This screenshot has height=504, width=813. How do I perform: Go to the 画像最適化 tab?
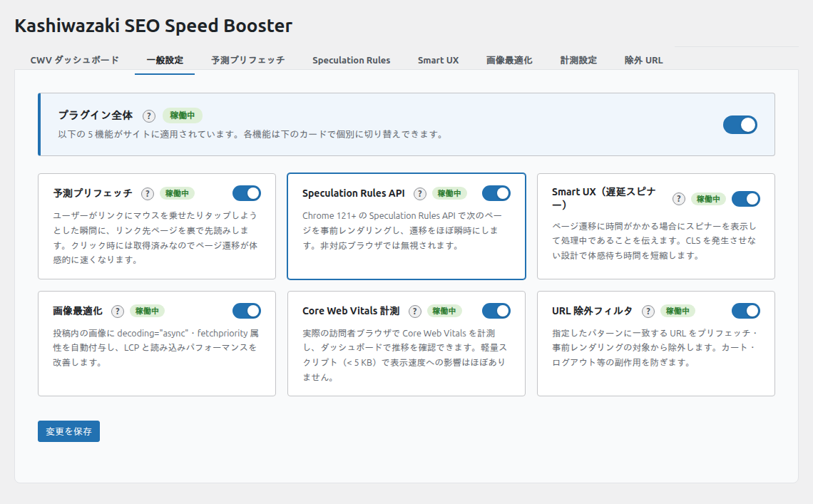coord(509,60)
